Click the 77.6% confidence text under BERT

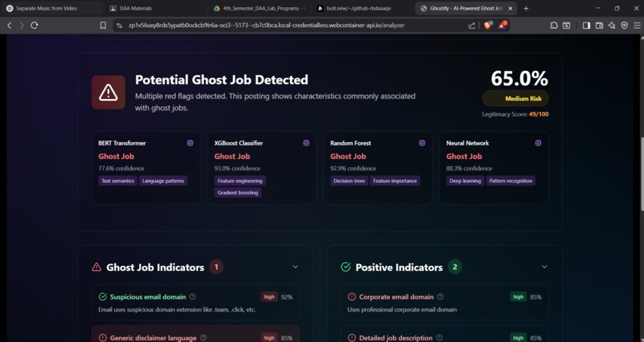coord(121,169)
